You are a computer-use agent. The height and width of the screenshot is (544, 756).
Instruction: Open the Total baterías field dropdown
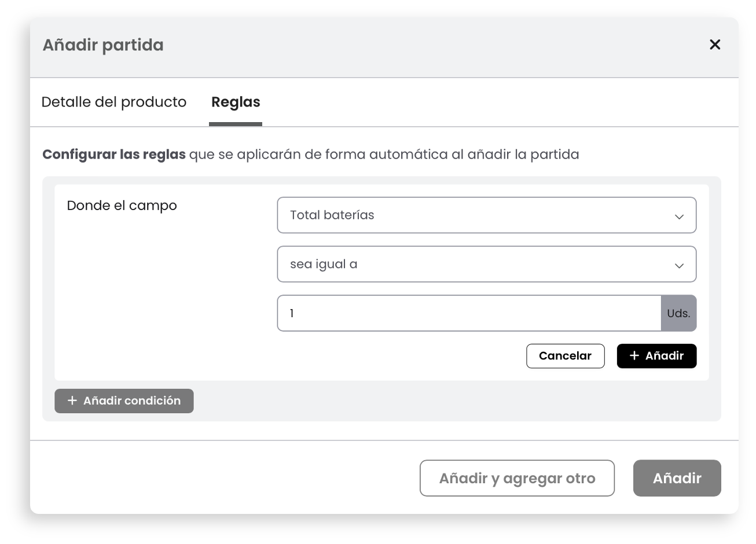point(486,215)
